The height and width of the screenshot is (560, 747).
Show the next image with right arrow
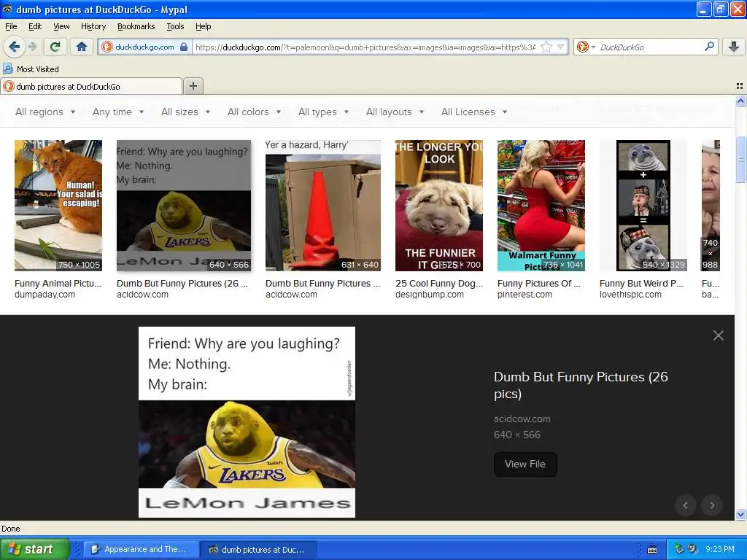point(712,505)
